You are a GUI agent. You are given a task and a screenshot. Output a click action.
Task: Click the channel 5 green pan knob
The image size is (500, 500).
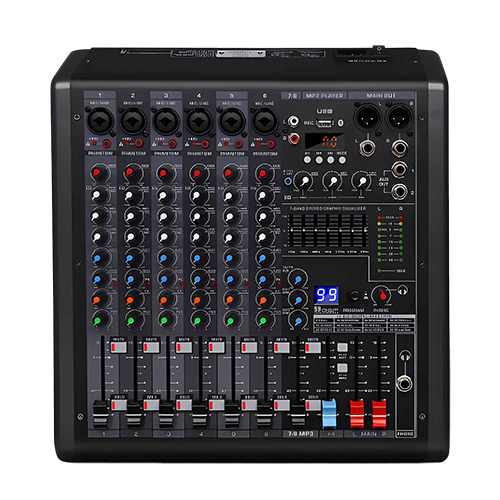[x=231, y=320]
